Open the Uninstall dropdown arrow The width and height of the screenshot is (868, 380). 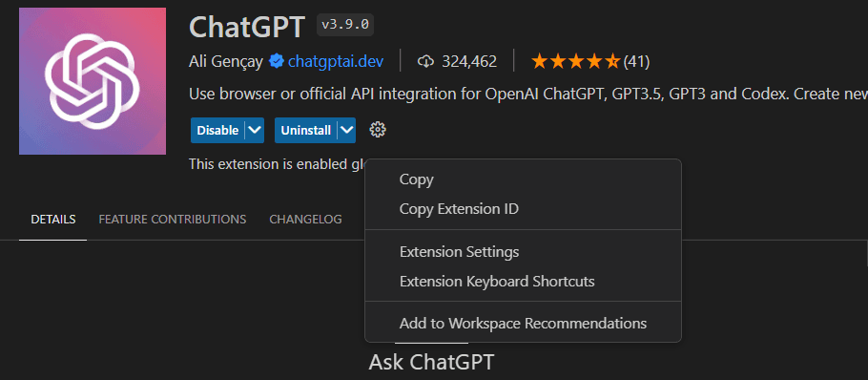[346, 130]
